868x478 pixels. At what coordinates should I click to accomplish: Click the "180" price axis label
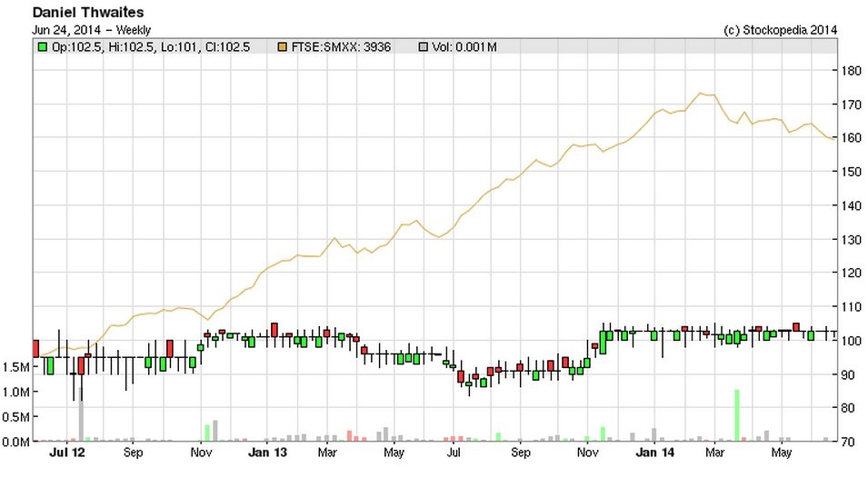click(x=852, y=71)
